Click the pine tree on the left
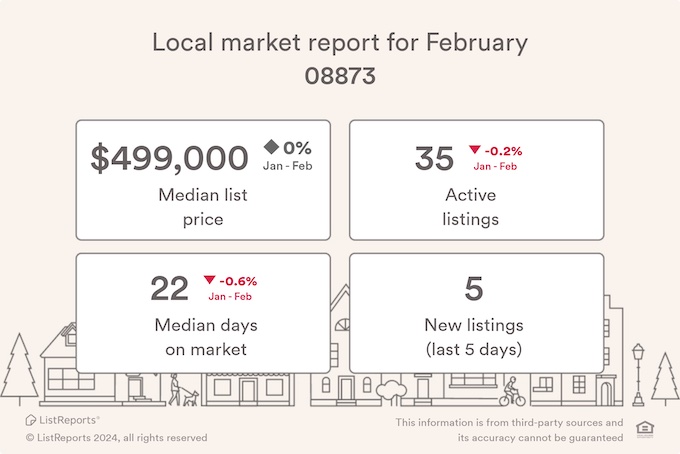This screenshot has height=454, width=680. coord(20,369)
